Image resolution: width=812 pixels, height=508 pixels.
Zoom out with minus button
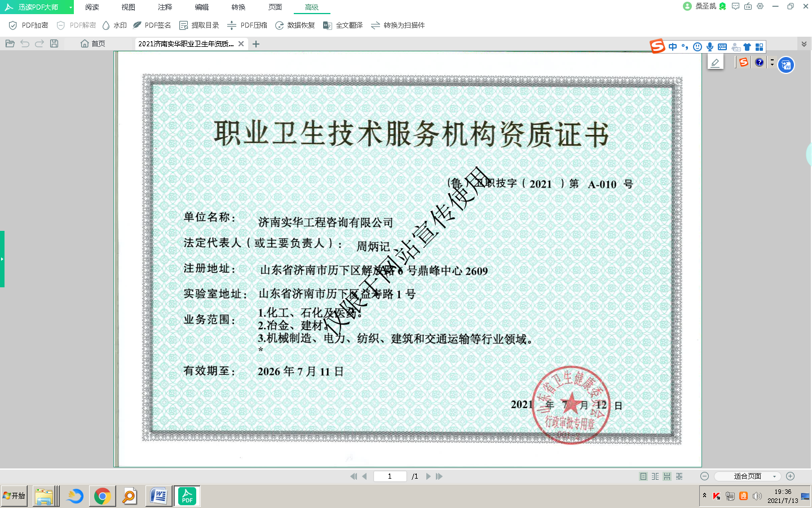pos(704,476)
